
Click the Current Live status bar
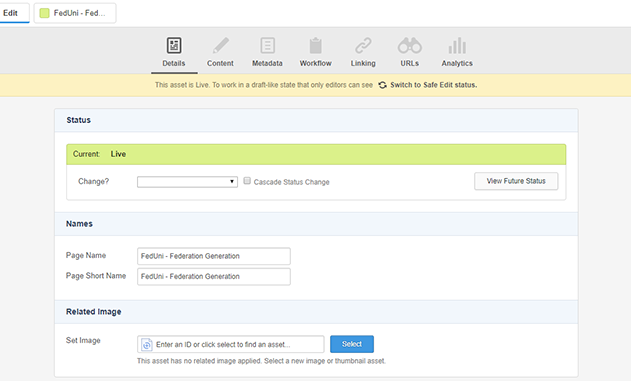pos(316,154)
